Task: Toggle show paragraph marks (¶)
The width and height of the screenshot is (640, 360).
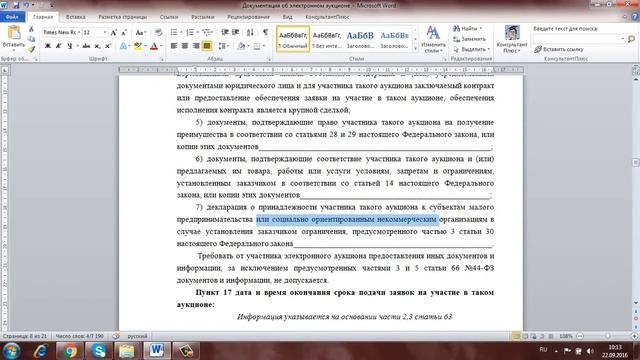Action: (x=265, y=32)
